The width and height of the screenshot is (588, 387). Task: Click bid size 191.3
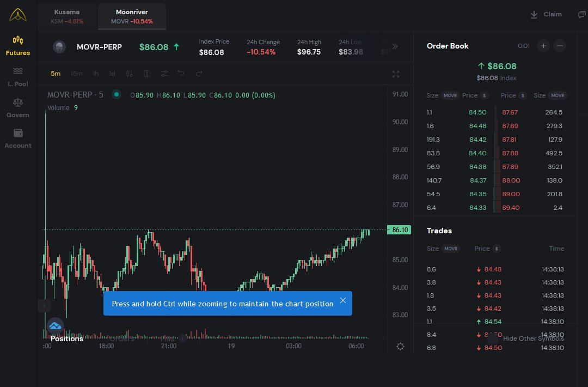click(433, 140)
